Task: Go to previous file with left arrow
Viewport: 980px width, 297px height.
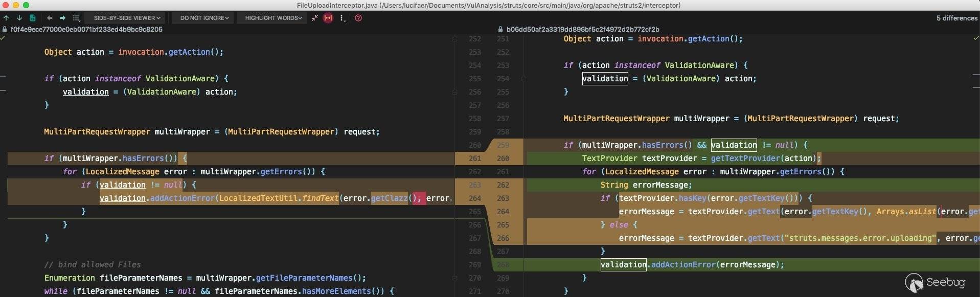Action: coord(50,18)
